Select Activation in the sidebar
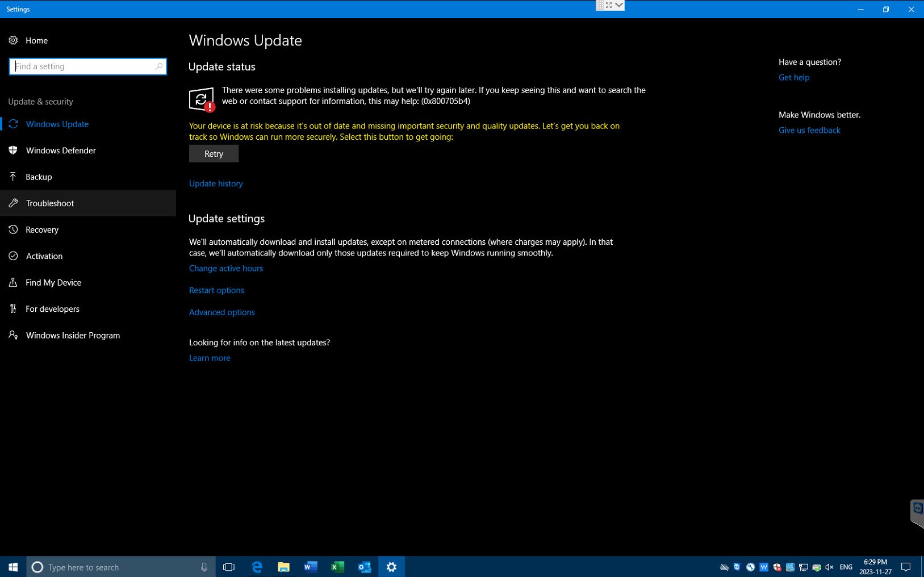This screenshot has width=924, height=577. [x=88, y=256]
